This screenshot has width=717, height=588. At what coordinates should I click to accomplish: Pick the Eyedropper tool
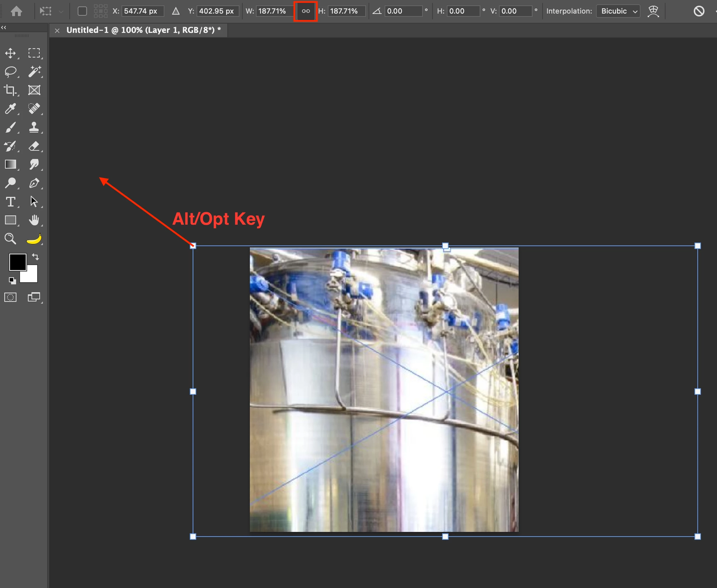[x=10, y=109]
